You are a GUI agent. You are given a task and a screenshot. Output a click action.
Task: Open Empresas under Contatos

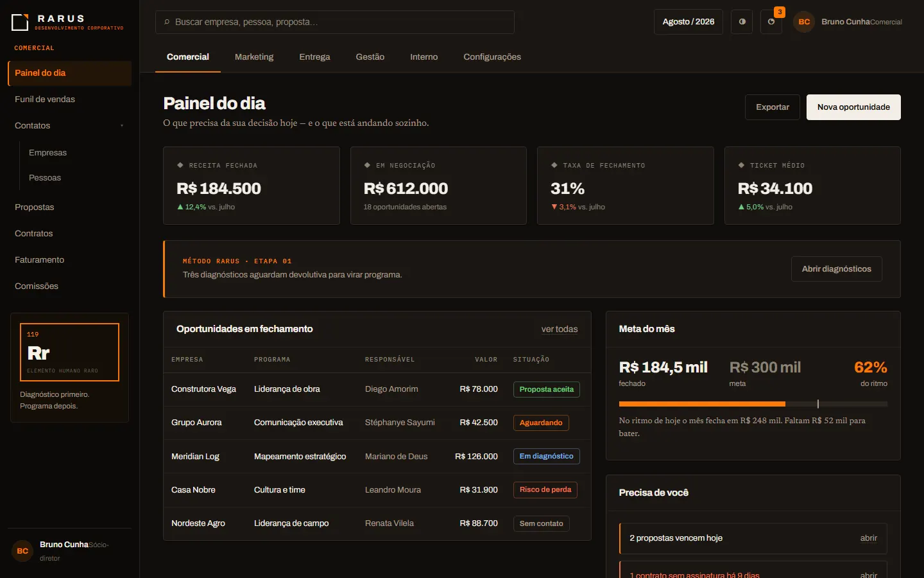click(x=76, y=153)
